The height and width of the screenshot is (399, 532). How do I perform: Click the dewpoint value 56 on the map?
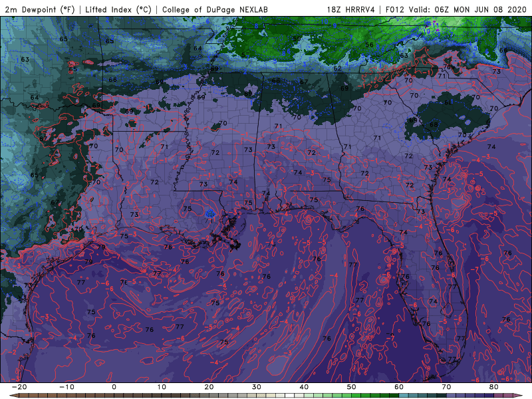(x=369, y=45)
